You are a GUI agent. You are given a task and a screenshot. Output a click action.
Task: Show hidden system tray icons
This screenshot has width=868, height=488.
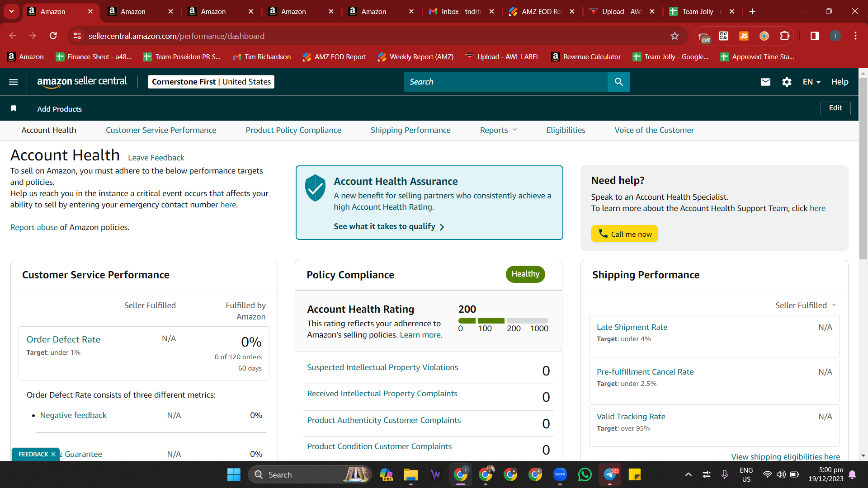point(688,474)
